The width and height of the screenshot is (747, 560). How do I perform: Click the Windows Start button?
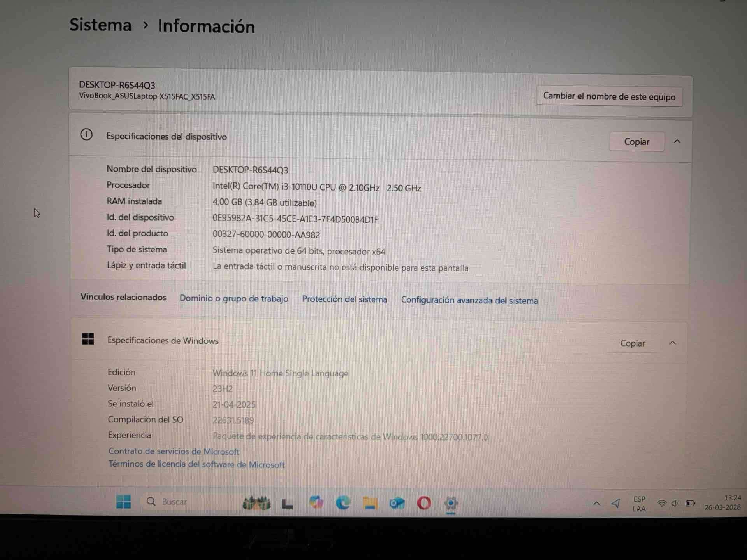pos(123,502)
